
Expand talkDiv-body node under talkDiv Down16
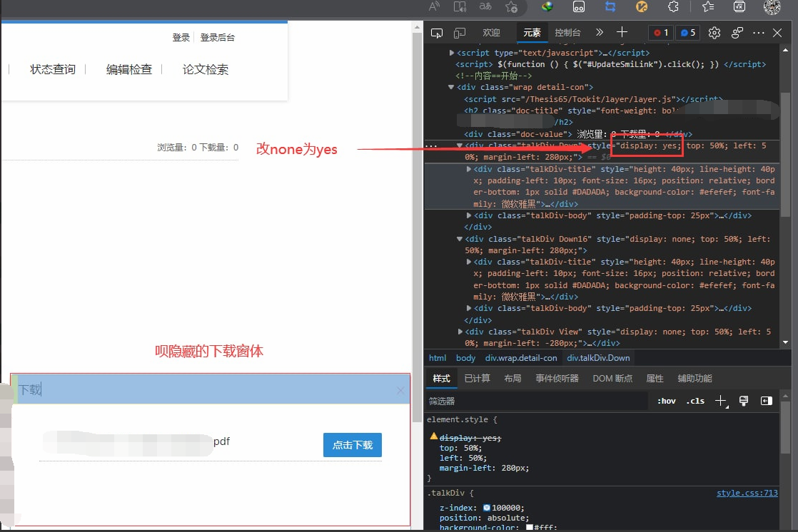tap(469, 307)
